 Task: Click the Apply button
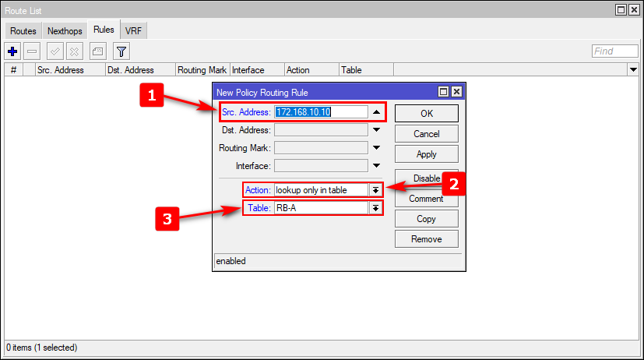click(x=426, y=154)
